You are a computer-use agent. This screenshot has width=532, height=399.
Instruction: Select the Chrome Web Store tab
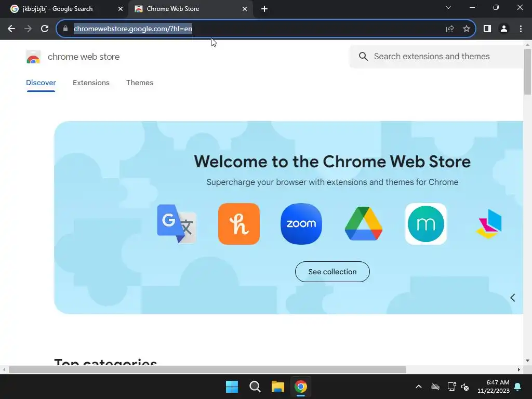190,9
